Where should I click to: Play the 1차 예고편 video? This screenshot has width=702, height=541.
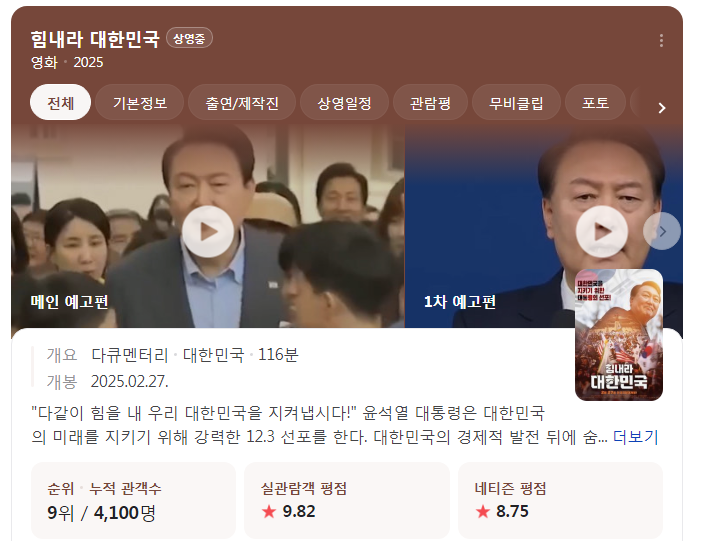click(x=602, y=232)
